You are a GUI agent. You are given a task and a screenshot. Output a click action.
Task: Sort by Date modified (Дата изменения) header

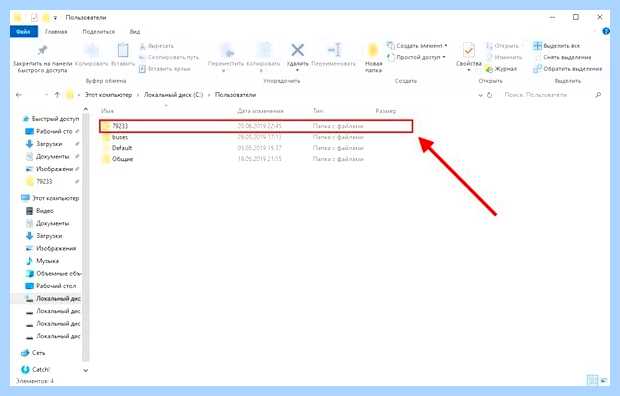coord(260,111)
